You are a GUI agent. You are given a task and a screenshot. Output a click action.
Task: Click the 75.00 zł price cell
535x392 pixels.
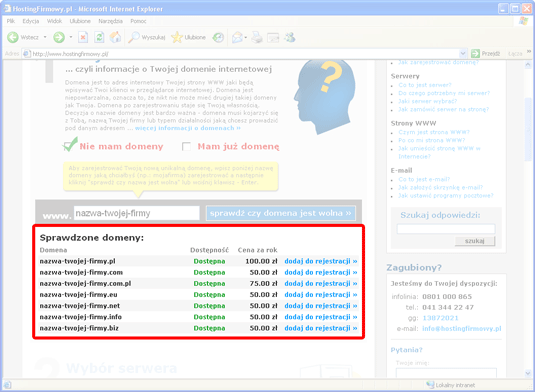point(263,284)
